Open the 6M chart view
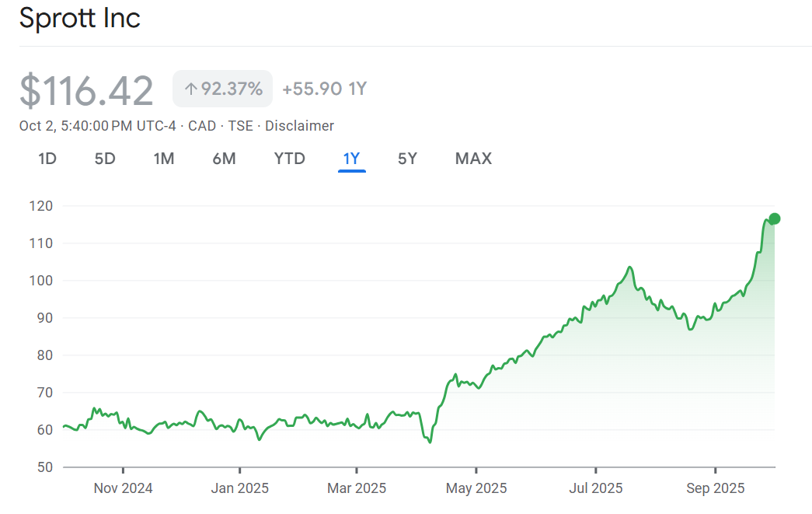812x514 pixels. pyautogui.click(x=224, y=159)
